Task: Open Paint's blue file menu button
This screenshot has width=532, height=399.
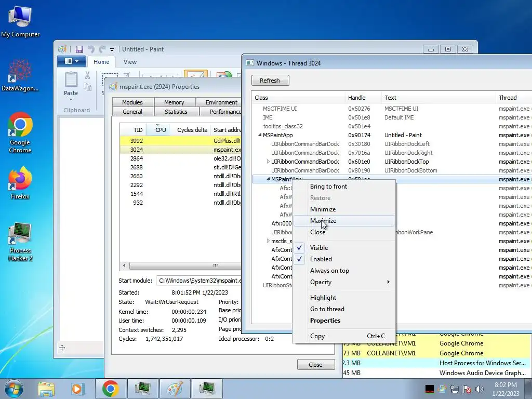Action: coord(72,61)
